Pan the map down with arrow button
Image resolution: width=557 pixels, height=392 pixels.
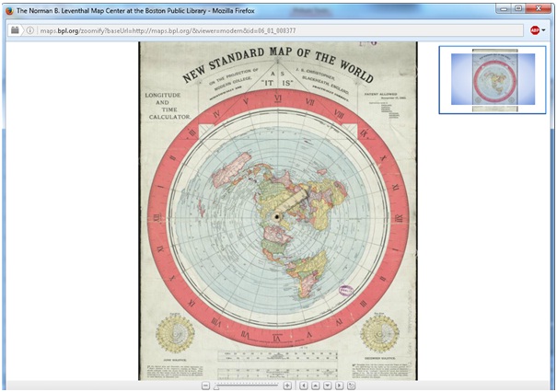328,386
